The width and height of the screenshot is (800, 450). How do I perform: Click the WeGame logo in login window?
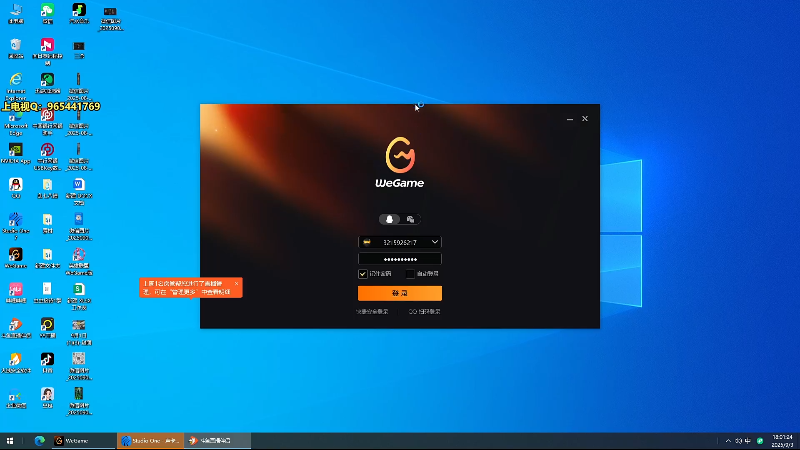[400, 162]
